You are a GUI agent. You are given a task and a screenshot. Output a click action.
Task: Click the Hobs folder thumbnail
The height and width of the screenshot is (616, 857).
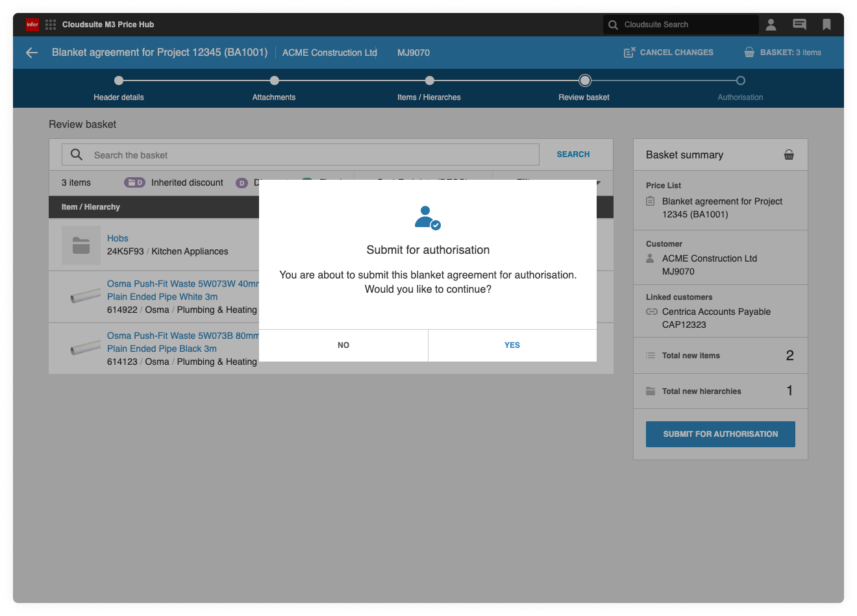click(81, 245)
